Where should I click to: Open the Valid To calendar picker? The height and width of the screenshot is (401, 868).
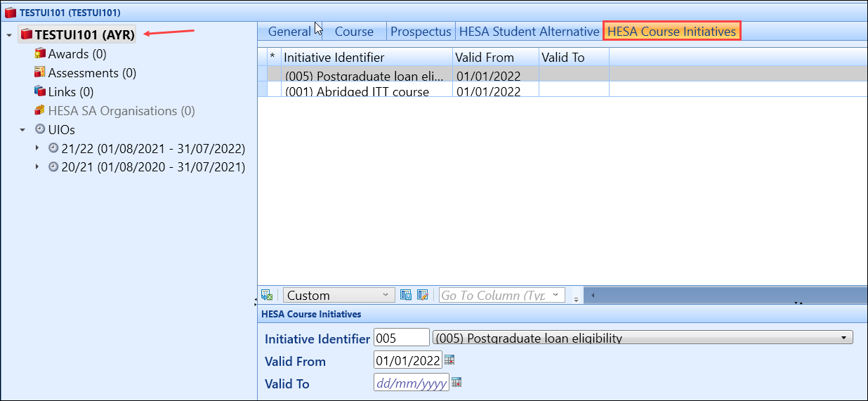tap(456, 383)
